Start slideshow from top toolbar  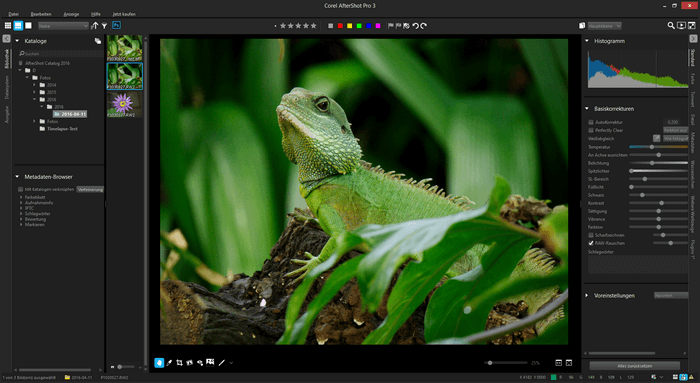(x=681, y=26)
